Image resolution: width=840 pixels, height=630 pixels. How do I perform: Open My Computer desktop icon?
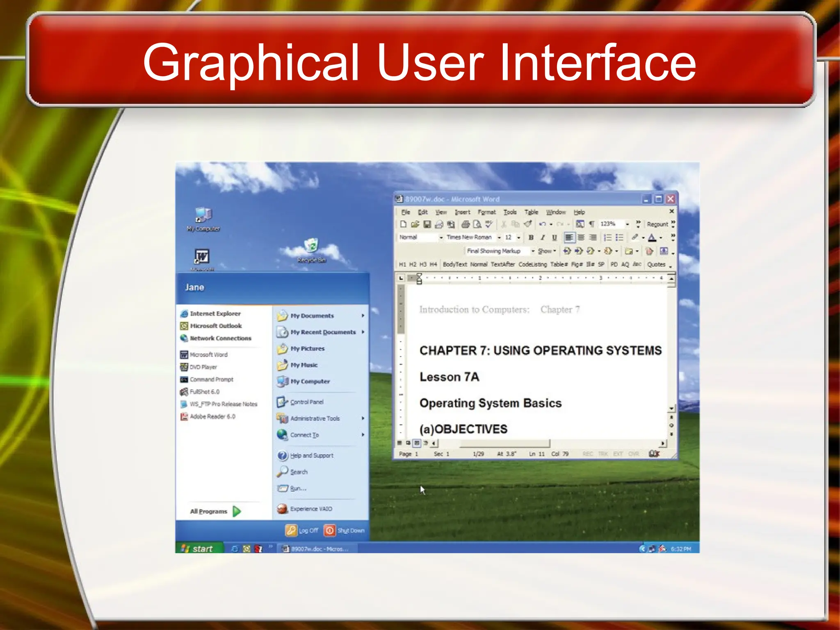(203, 219)
